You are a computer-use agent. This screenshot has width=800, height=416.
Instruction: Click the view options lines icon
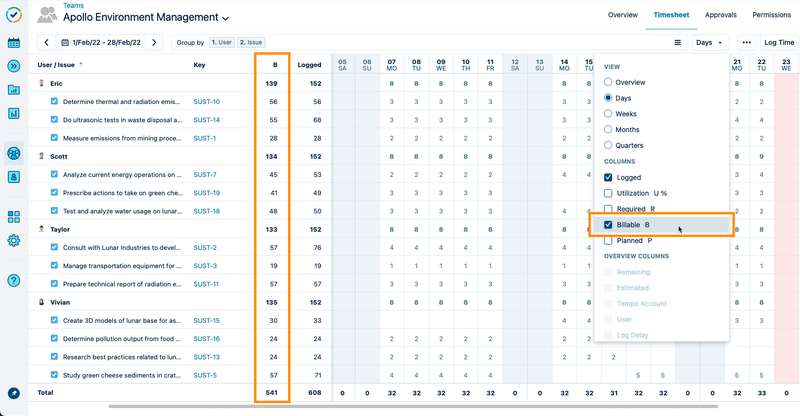pyautogui.click(x=678, y=43)
